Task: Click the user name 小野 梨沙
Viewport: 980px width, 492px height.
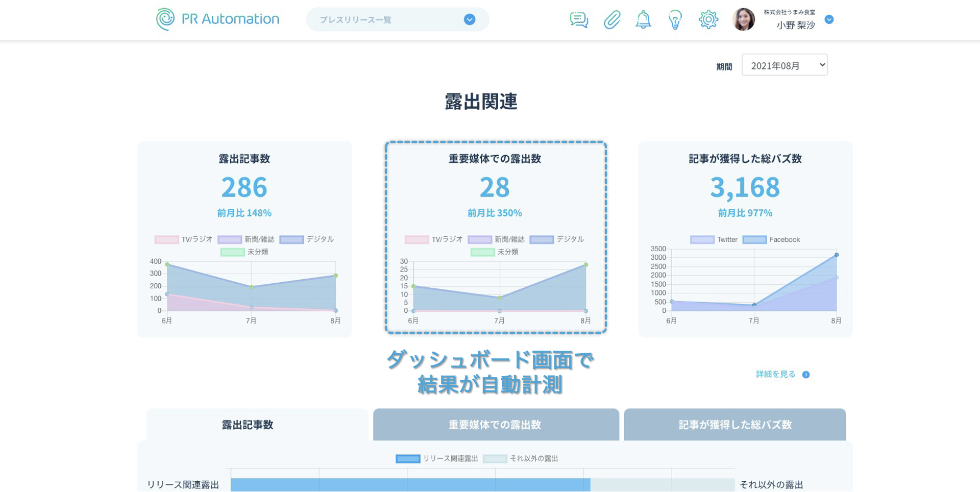Action: (795, 25)
